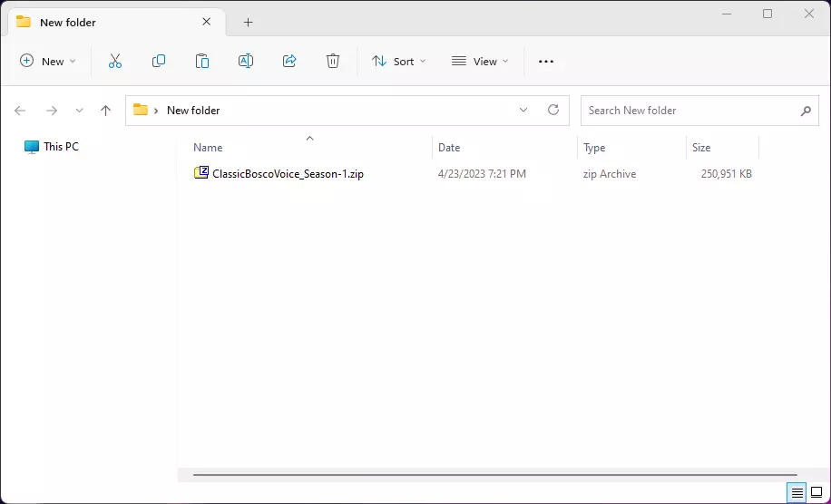831x504 pixels.
Task: Refresh the New folder view
Action: coord(553,111)
